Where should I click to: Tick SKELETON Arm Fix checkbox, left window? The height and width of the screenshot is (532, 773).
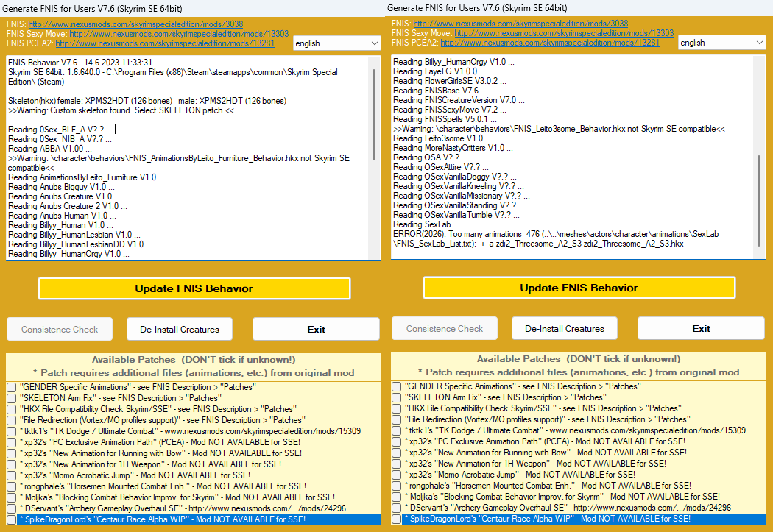12,399
